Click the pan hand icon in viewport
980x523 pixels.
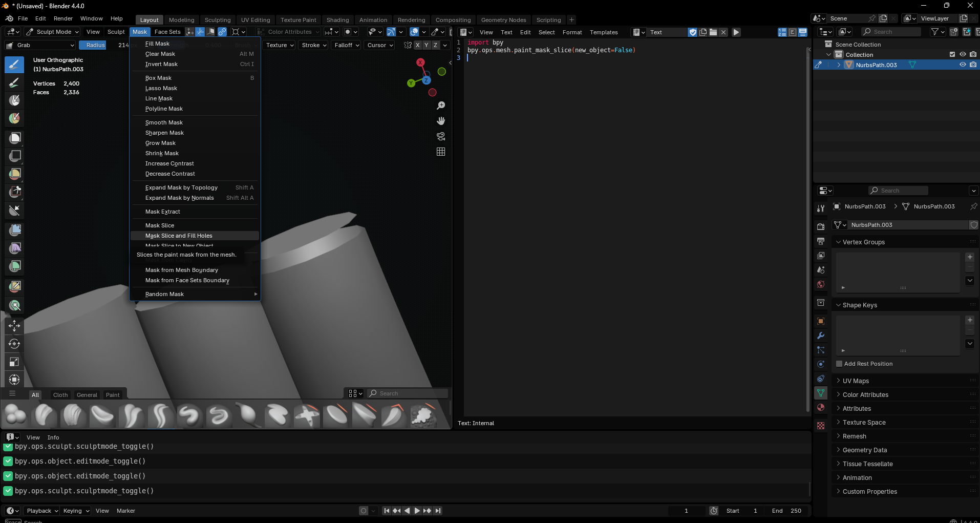[x=441, y=121]
